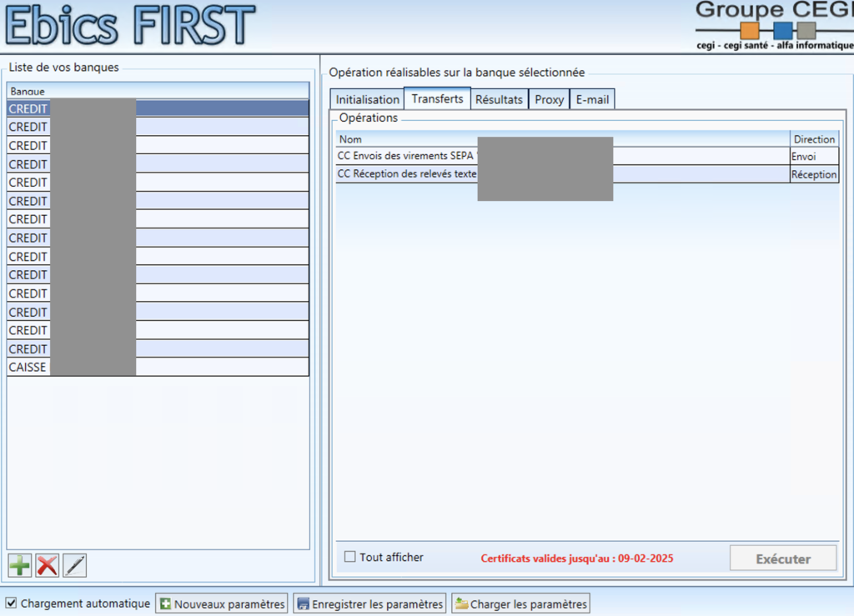
Task: Click the Réception direction cell
Action: tap(814, 174)
